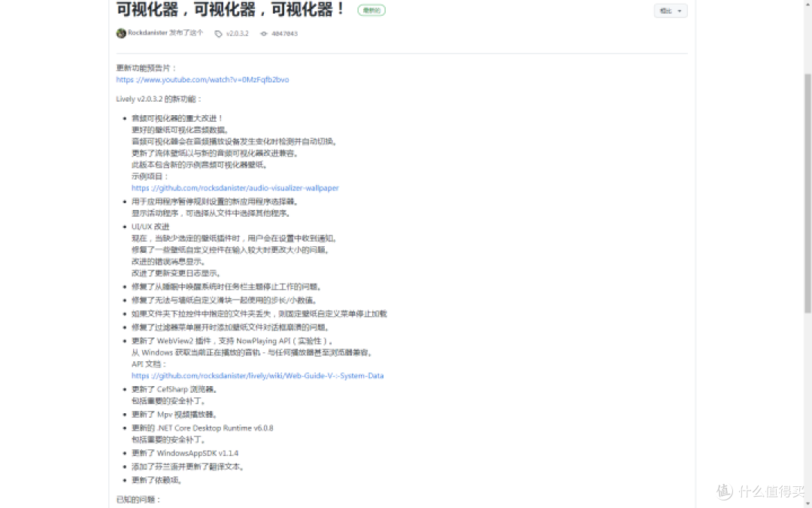Open the Rockdanister author profile link

click(147, 32)
